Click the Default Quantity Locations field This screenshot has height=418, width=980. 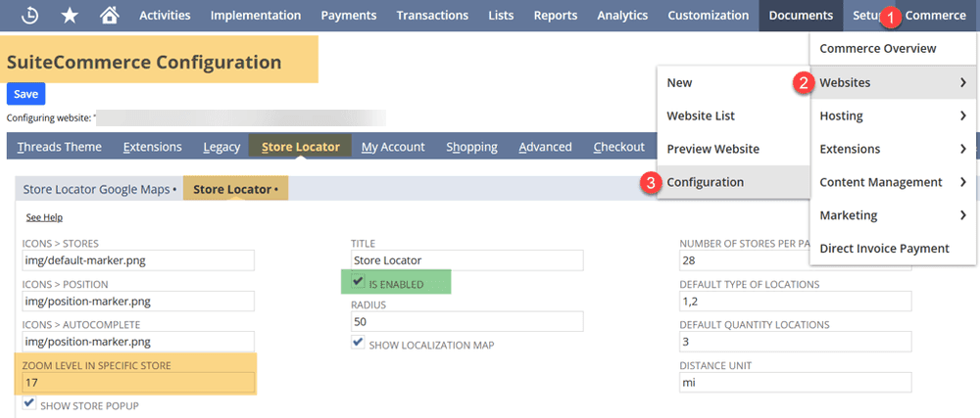pos(796,342)
